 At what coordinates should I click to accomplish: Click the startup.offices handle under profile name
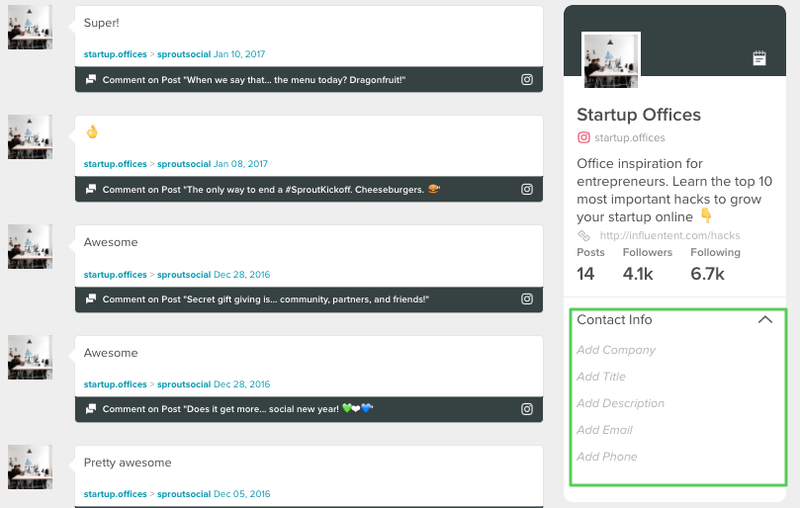[630, 138]
